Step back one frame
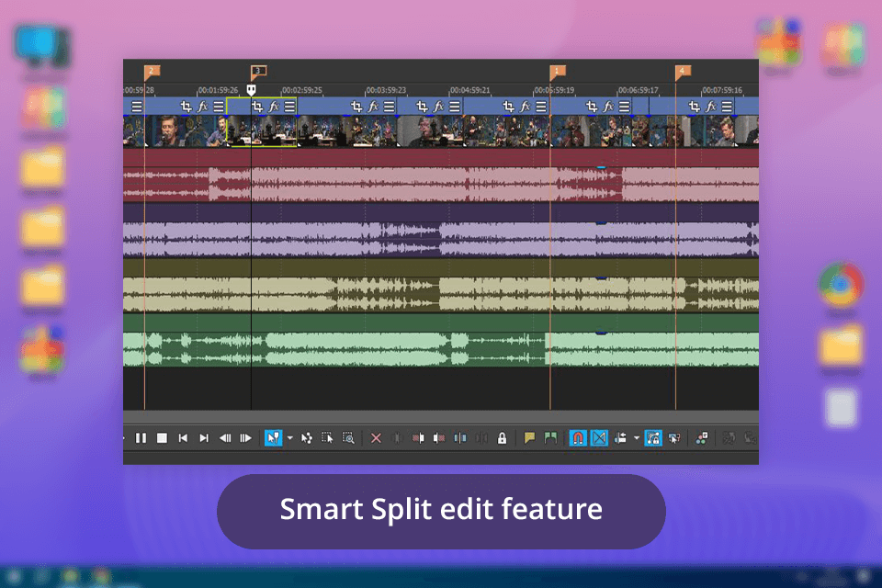The width and height of the screenshot is (882, 588). click(225, 437)
